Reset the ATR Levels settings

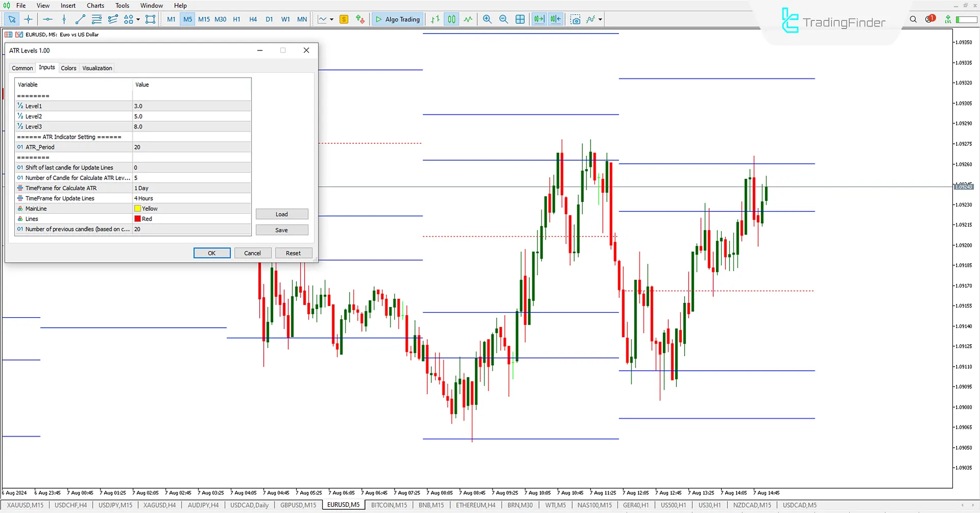(293, 253)
